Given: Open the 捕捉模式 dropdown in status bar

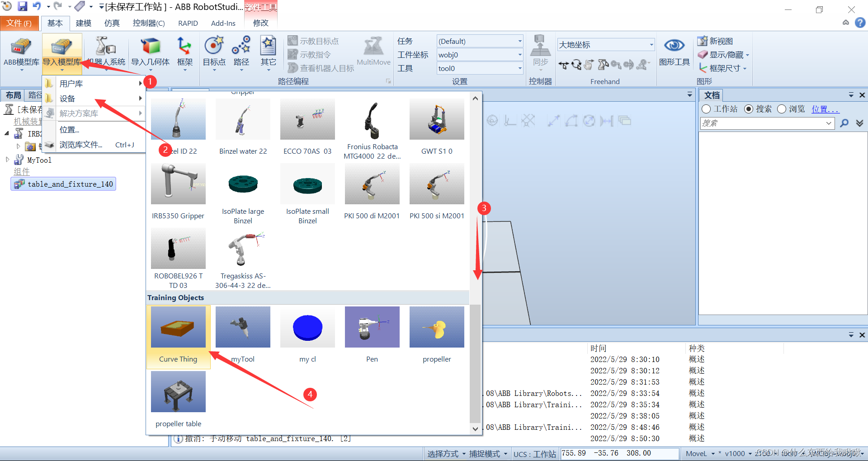Looking at the screenshot, I should [x=487, y=454].
